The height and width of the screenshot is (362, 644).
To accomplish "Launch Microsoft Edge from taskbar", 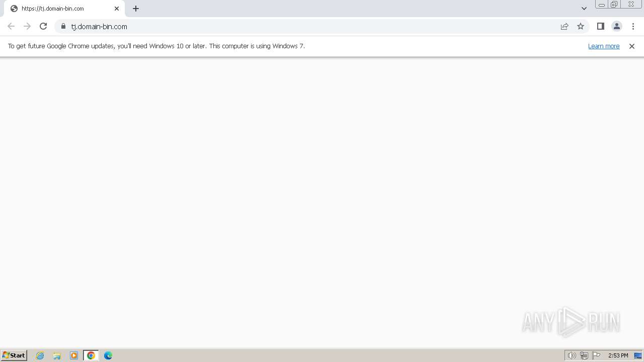I will tap(108, 355).
